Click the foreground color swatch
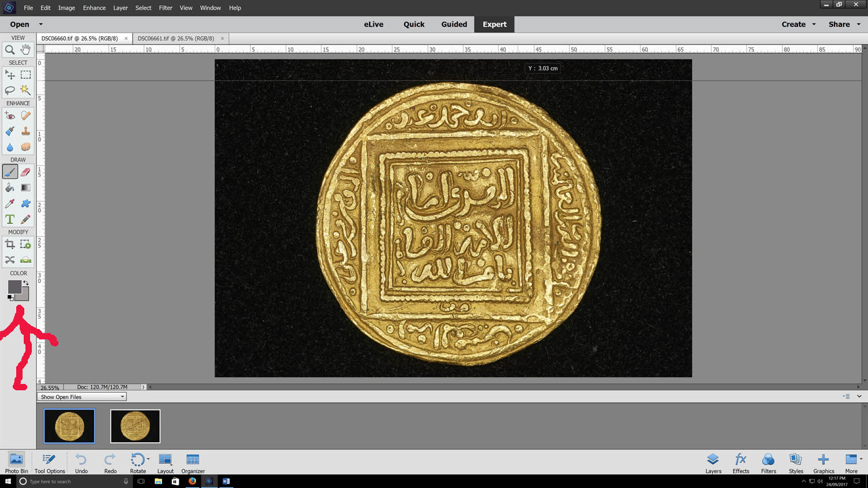 [14, 287]
